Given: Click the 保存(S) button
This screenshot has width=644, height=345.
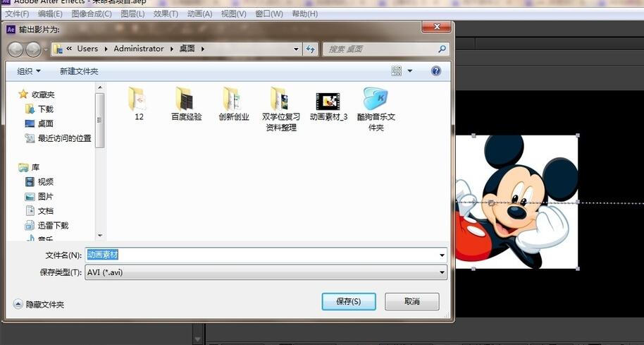Looking at the screenshot, I should tap(349, 301).
